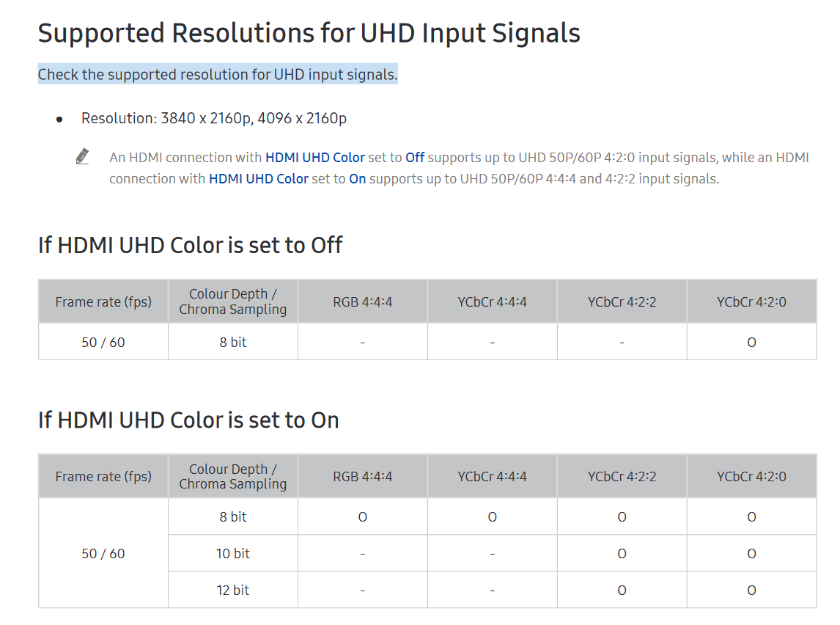Select the "Frame rate (fps)" header in the Off table

[x=103, y=301]
